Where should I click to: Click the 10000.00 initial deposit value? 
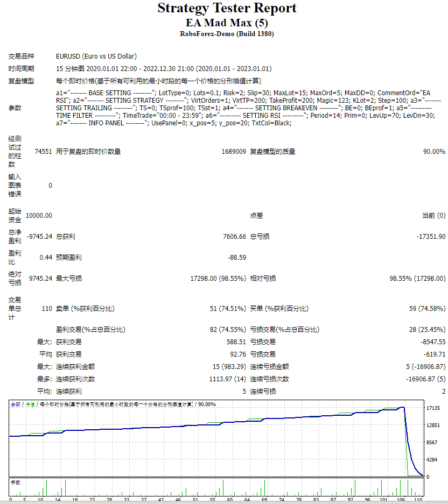click(x=39, y=215)
